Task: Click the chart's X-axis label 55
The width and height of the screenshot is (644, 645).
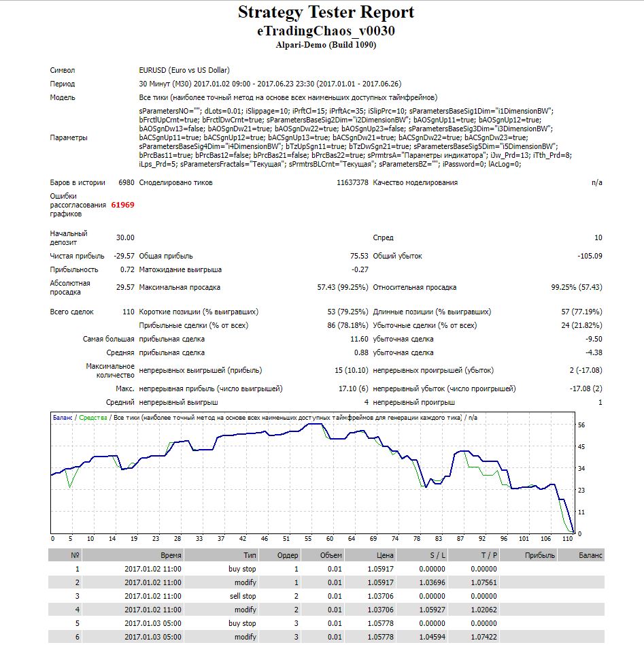Action: [x=308, y=538]
